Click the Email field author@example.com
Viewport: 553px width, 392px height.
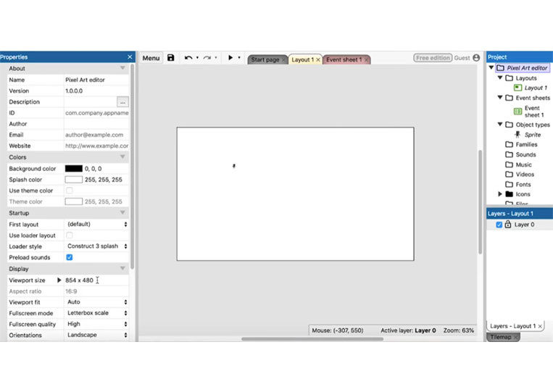coord(96,135)
